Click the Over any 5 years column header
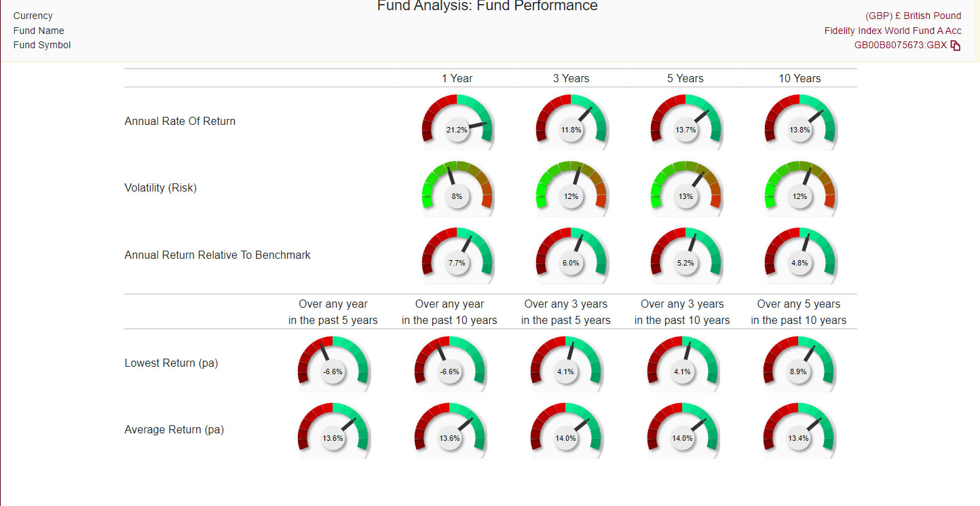980x506 pixels. click(x=798, y=312)
